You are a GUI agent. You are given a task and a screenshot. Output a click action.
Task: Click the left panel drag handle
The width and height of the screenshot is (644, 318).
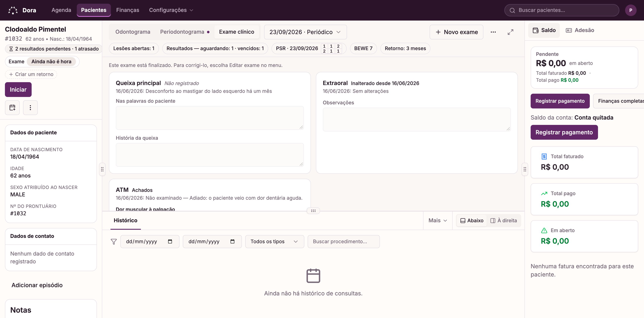[102, 169]
